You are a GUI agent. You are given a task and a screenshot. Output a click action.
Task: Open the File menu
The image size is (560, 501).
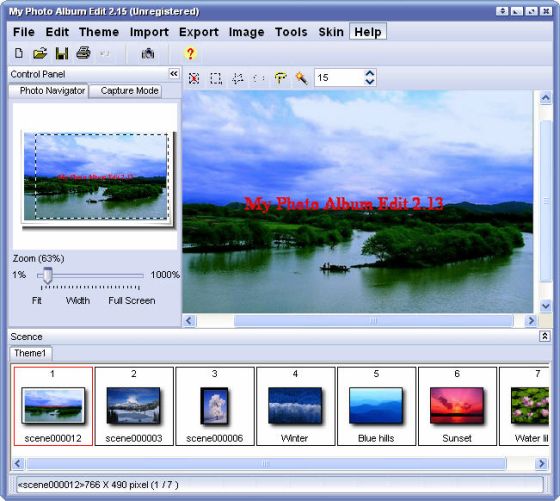[x=24, y=32]
